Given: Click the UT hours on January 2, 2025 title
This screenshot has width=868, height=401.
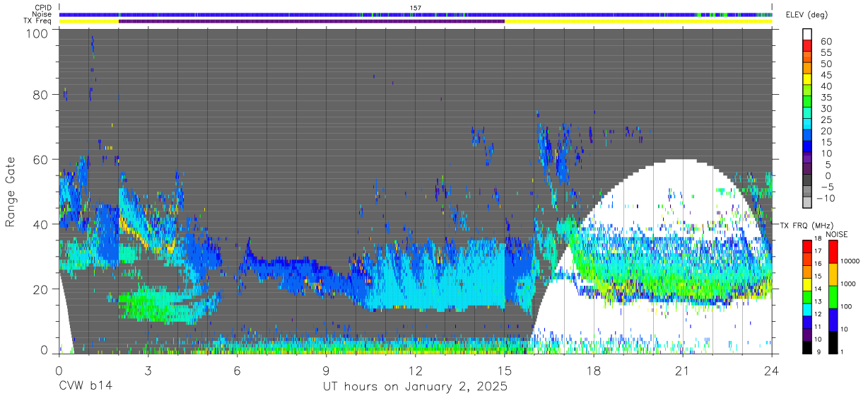Looking at the screenshot, I should (415, 388).
